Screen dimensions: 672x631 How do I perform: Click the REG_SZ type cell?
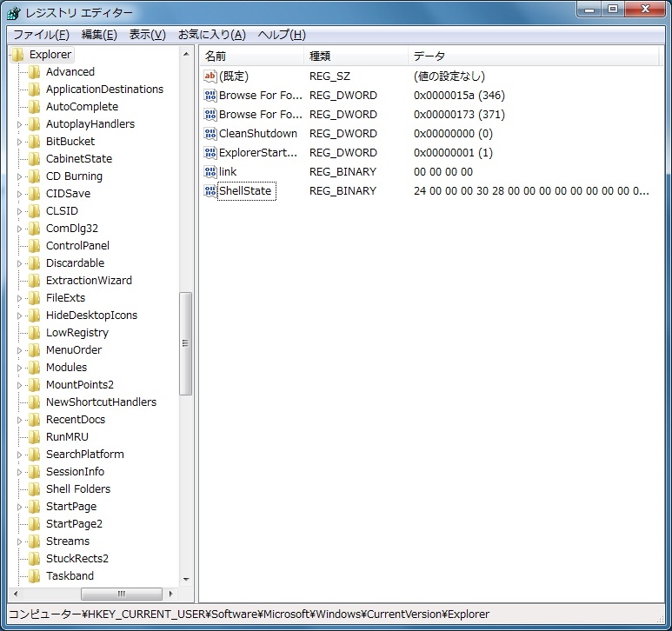(x=329, y=76)
